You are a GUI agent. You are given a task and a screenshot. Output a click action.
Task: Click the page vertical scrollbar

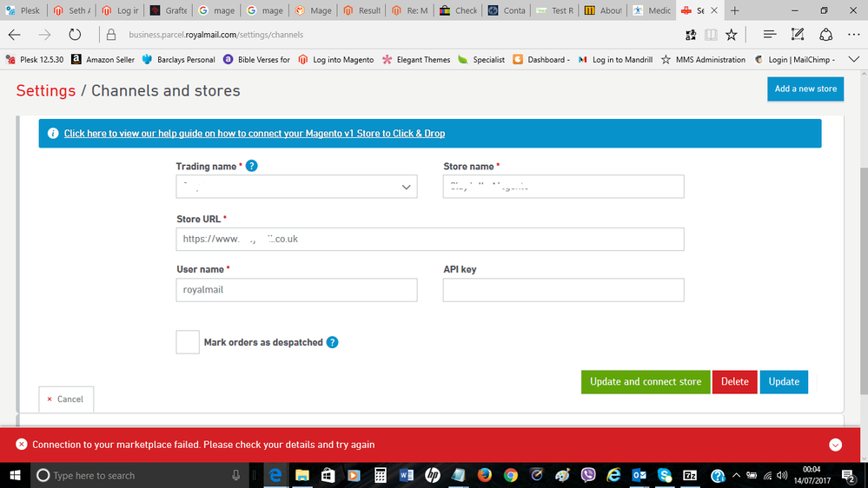864,280
